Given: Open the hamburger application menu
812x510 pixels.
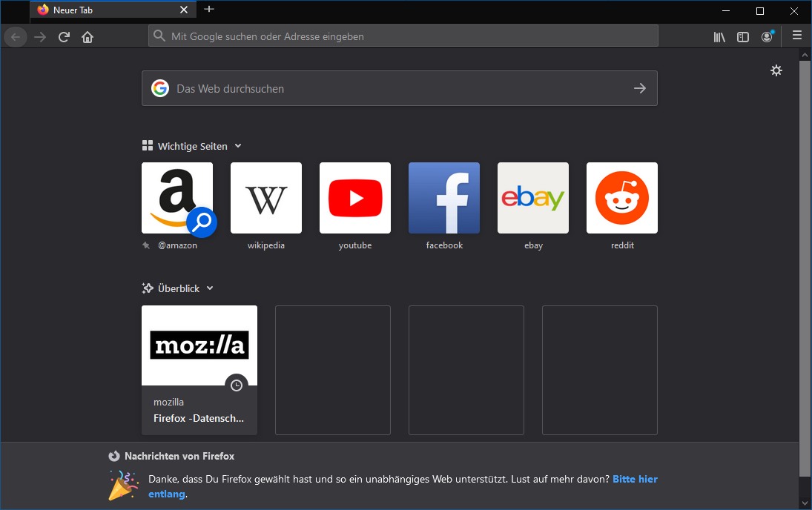Looking at the screenshot, I should tap(797, 35).
